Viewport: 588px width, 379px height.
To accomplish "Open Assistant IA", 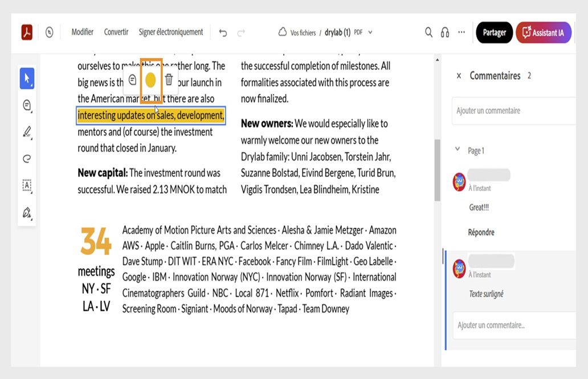I will pos(544,32).
